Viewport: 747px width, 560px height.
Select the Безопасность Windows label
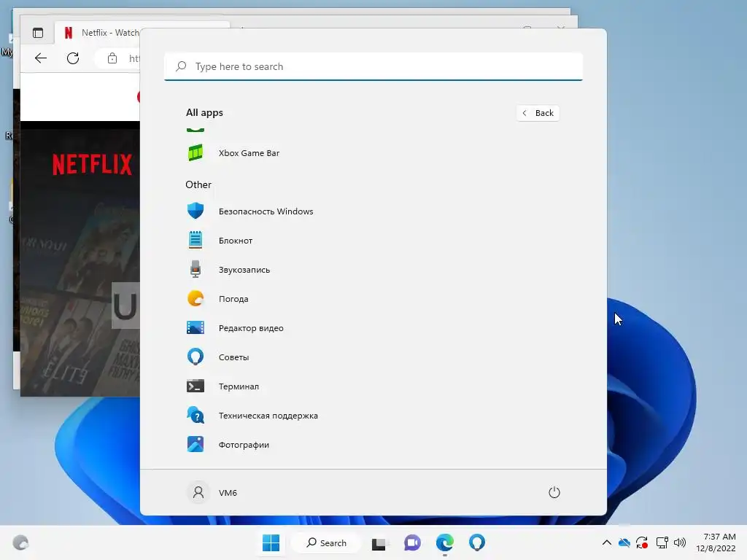pyautogui.click(x=266, y=211)
